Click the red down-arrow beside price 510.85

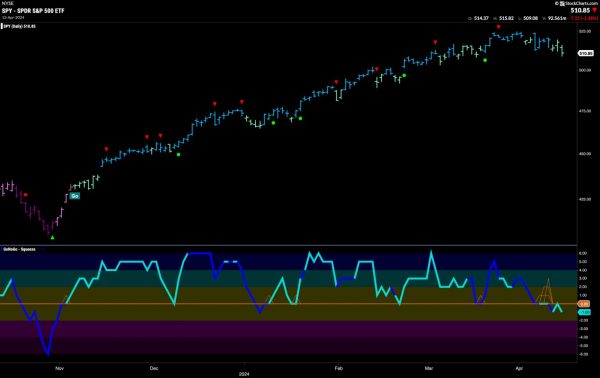tap(594, 10)
